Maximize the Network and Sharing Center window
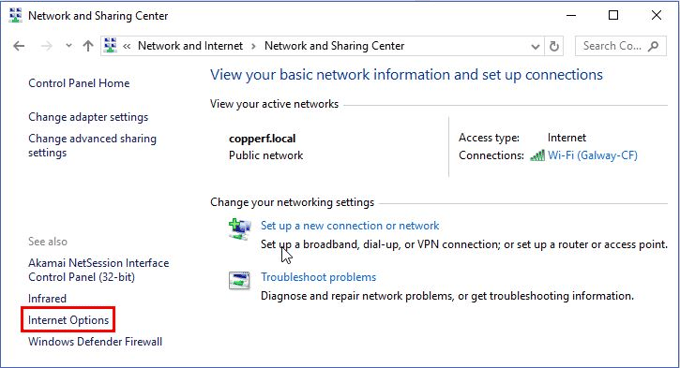This screenshot has height=368, width=680. coord(613,16)
